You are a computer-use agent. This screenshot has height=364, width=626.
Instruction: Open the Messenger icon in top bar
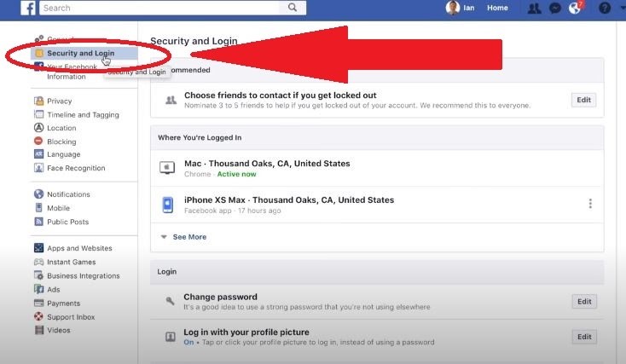[x=555, y=8]
